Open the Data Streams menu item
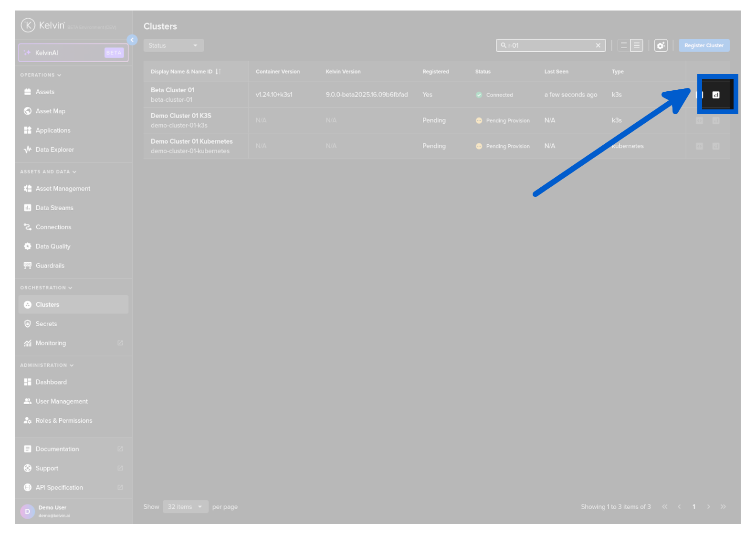 [x=54, y=208]
